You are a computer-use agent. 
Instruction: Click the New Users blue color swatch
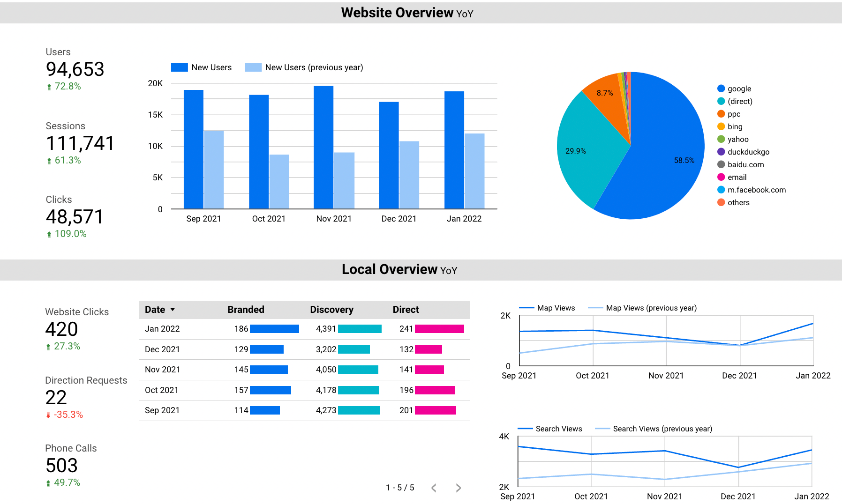point(180,67)
